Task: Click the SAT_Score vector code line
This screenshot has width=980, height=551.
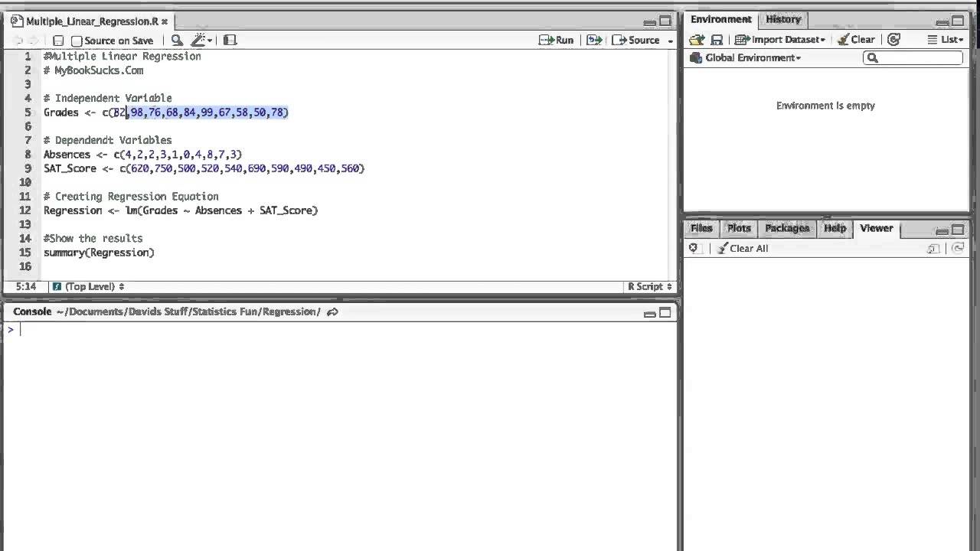Action: tap(204, 168)
